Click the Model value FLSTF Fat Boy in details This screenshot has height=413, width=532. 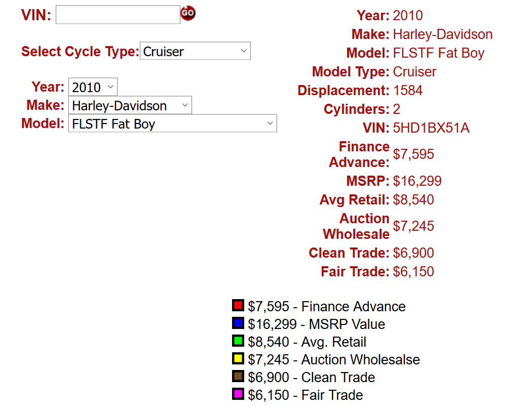[439, 53]
